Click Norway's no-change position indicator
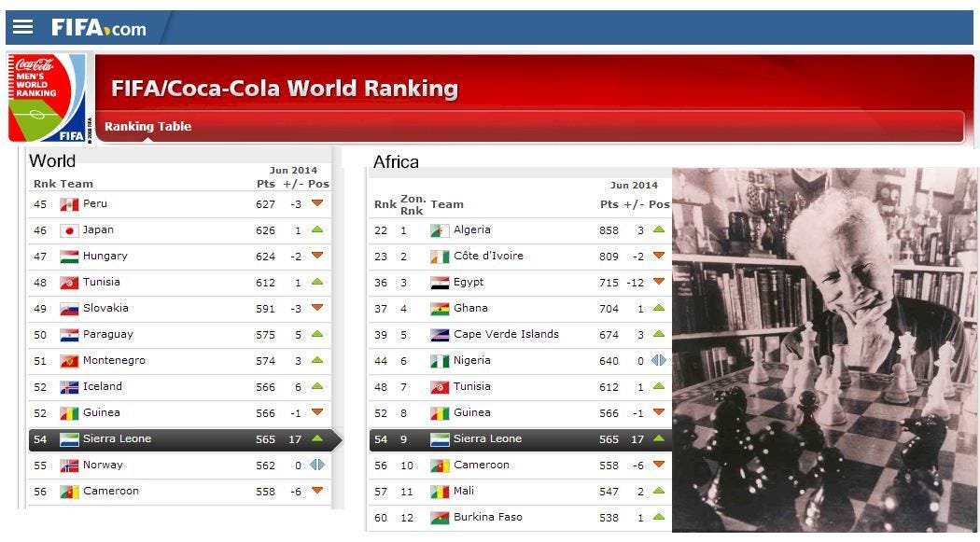The width and height of the screenshot is (980, 542). [317, 465]
